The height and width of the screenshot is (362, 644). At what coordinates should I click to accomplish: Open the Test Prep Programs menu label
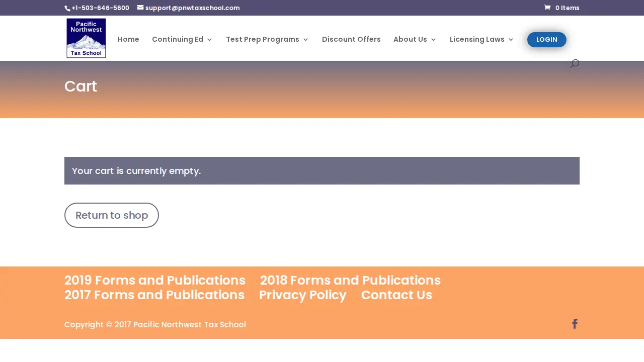click(x=263, y=39)
